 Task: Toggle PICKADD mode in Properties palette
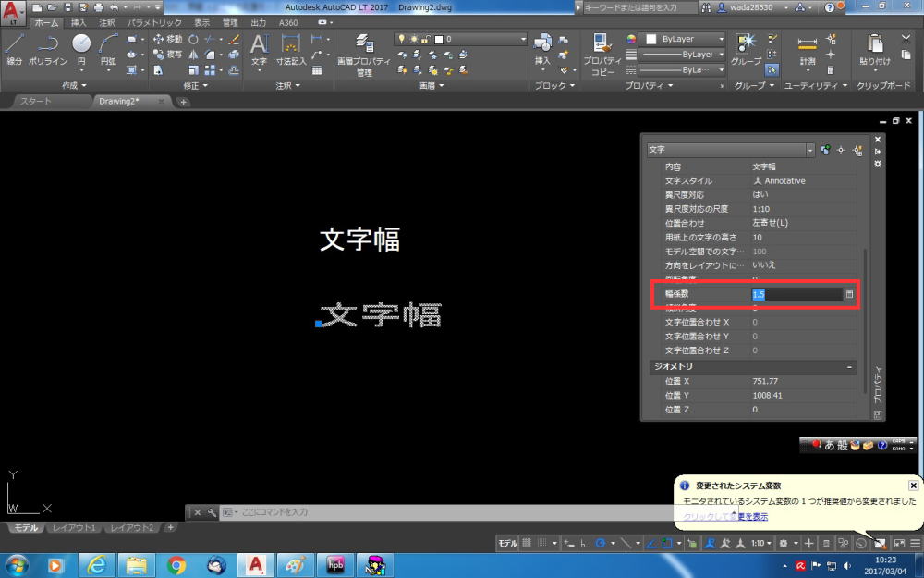[825, 151]
